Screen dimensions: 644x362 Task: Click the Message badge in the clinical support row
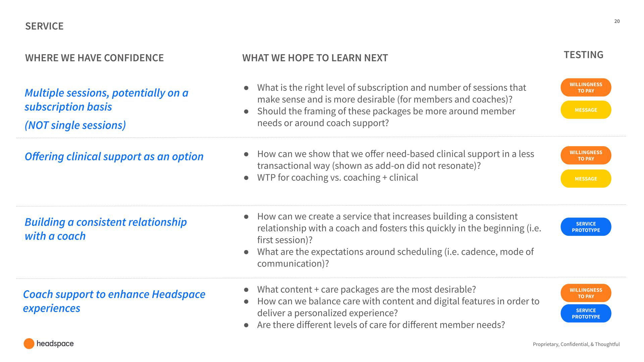pos(586,179)
